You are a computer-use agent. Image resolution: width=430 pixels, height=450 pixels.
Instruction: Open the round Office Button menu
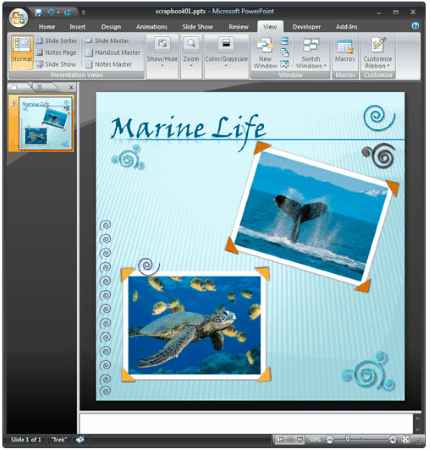click(19, 17)
